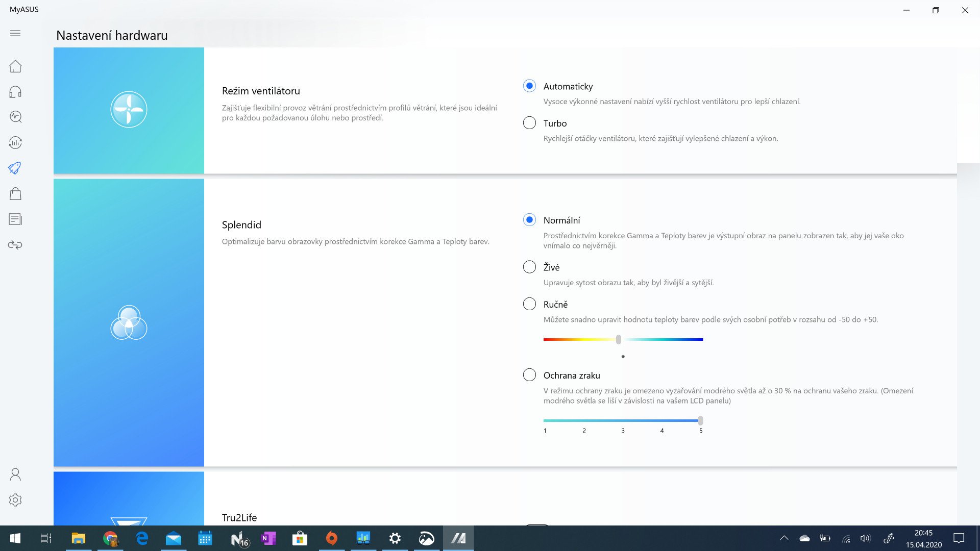This screenshot has height=551, width=980.
Task: Open the hamburger navigation menu
Action: coord(15,33)
